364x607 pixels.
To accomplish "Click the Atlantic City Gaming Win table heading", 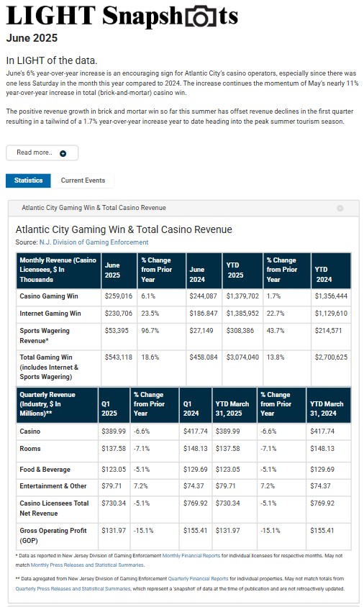I will 124,229.
